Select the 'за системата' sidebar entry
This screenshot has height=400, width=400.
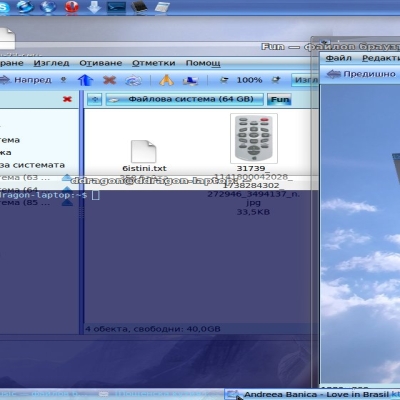pyautogui.click(x=32, y=165)
